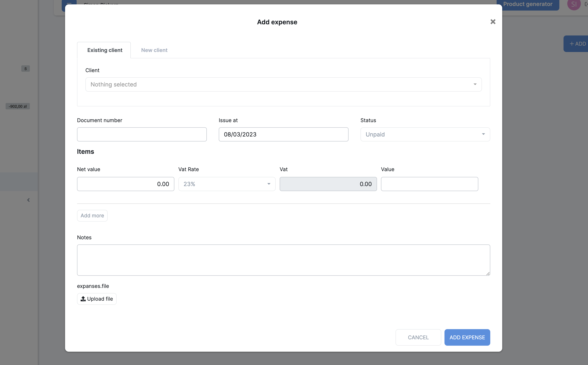Image resolution: width=588 pixels, height=365 pixels.
Task: Focus the Document number field
Action: pyautogui.click(x=142, y=134)
